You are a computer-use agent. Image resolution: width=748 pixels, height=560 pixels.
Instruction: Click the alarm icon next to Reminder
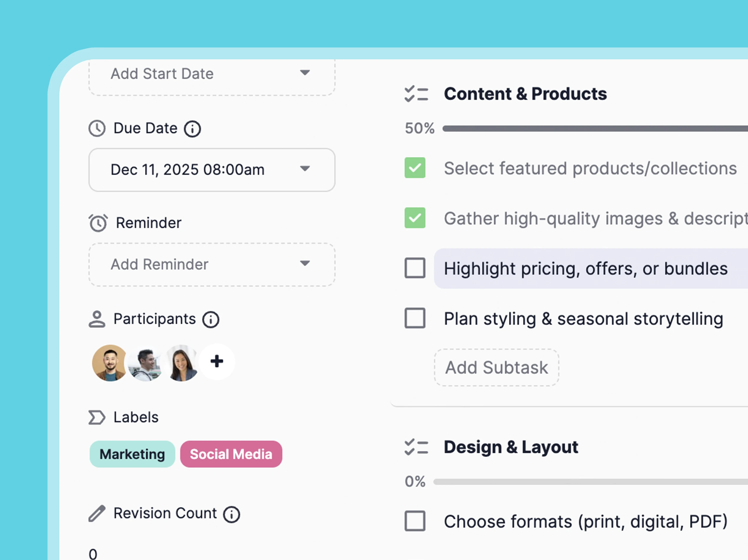(98, 223)
